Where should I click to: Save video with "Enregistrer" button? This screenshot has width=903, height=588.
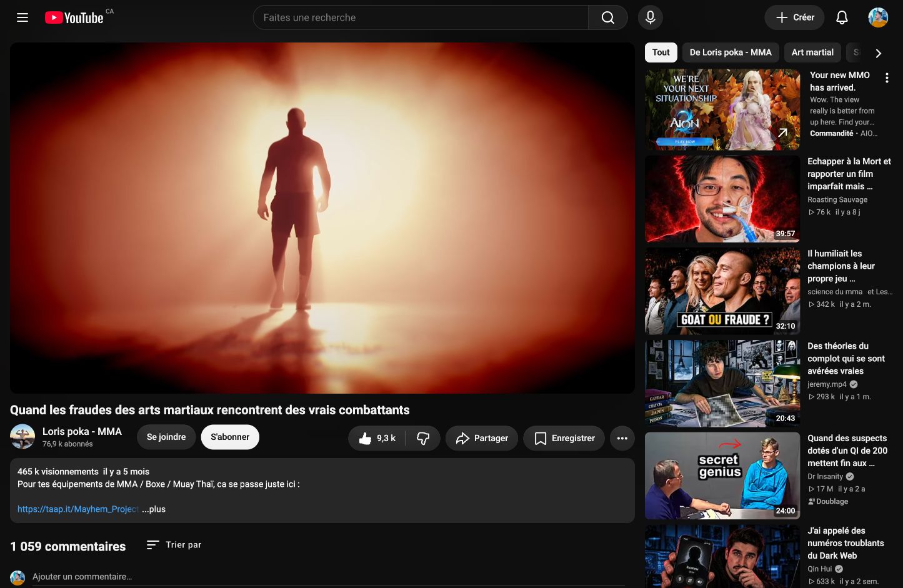pyautogui.click(x=564, y=438)
